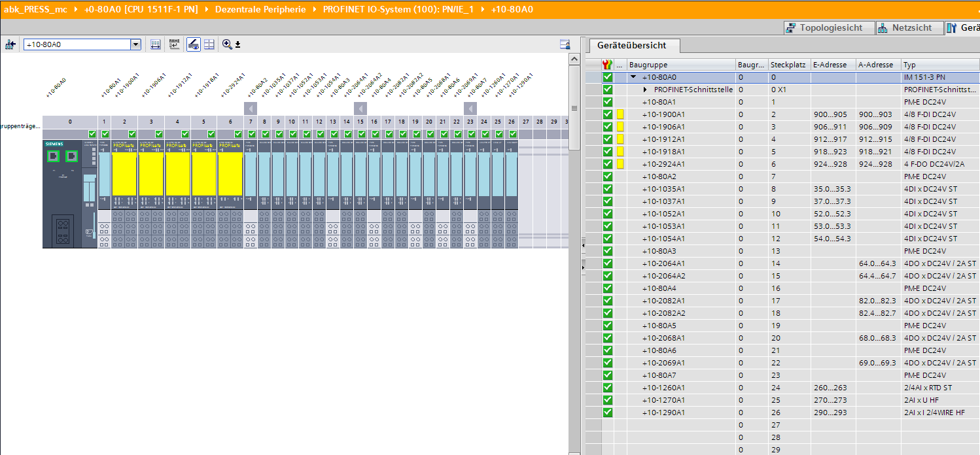Select the +10-2082A2 row name
The height and width of the screenshot is (455, 980).
pyautogui.click(x=663, y=313)
